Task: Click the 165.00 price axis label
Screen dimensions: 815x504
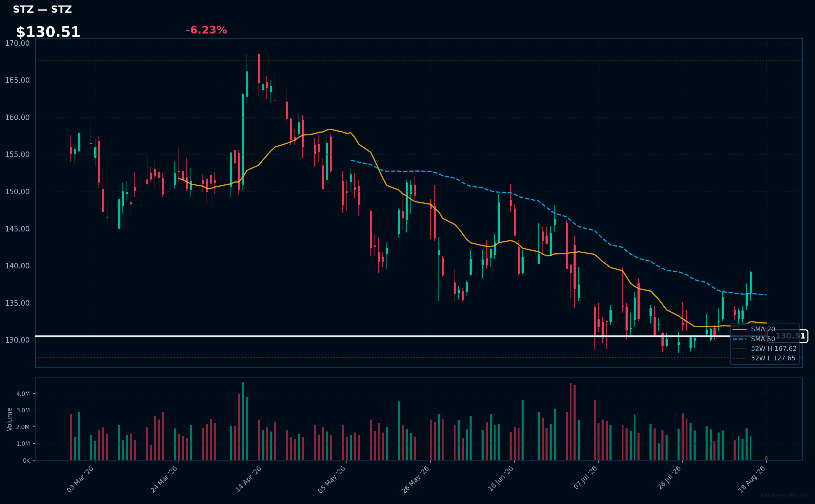Action: coord(17,80)
